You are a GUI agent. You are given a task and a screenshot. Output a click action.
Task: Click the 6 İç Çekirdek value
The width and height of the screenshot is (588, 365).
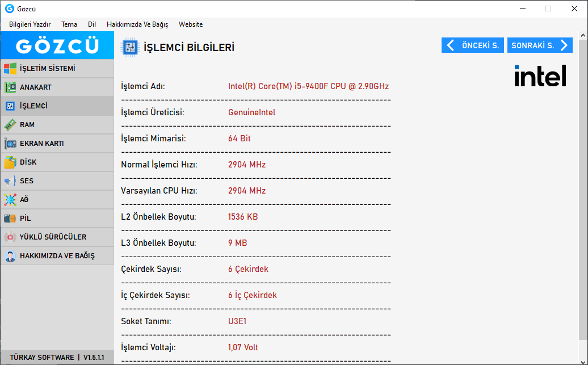253,295
